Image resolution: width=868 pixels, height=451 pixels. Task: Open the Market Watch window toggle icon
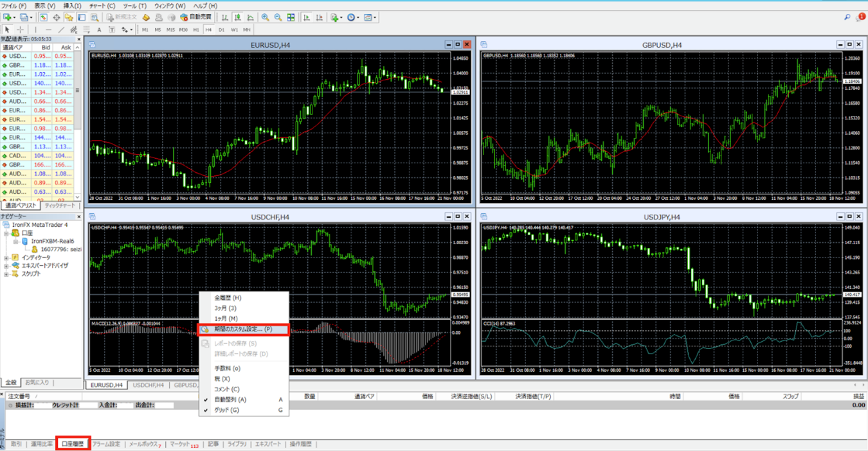click(43, 17)
